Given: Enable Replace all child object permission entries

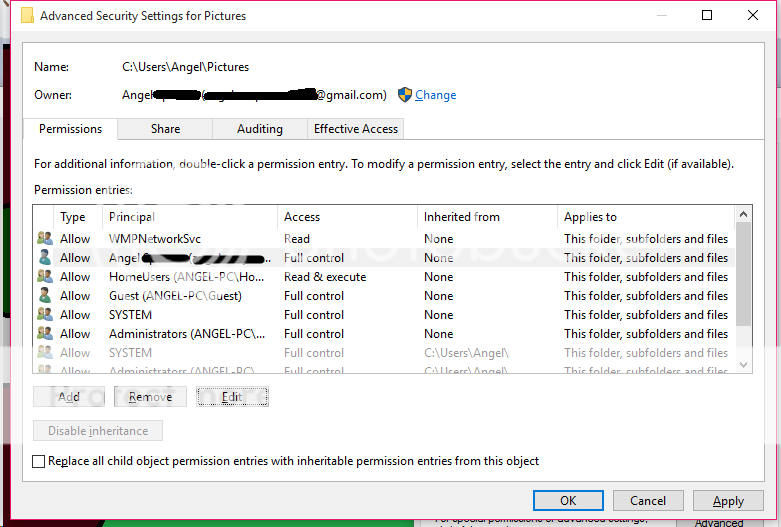Looking at the screenshot, I should (x=39, y=462).
